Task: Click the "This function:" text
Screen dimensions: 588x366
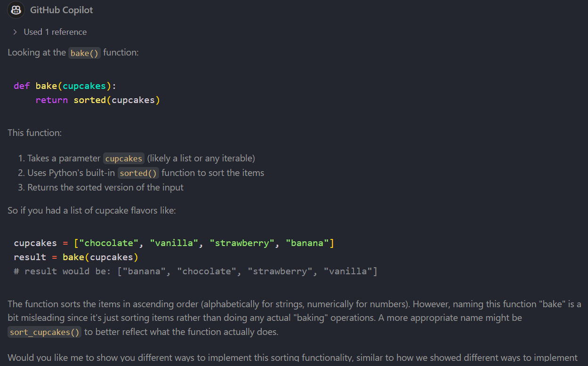Action: (35, 133)
